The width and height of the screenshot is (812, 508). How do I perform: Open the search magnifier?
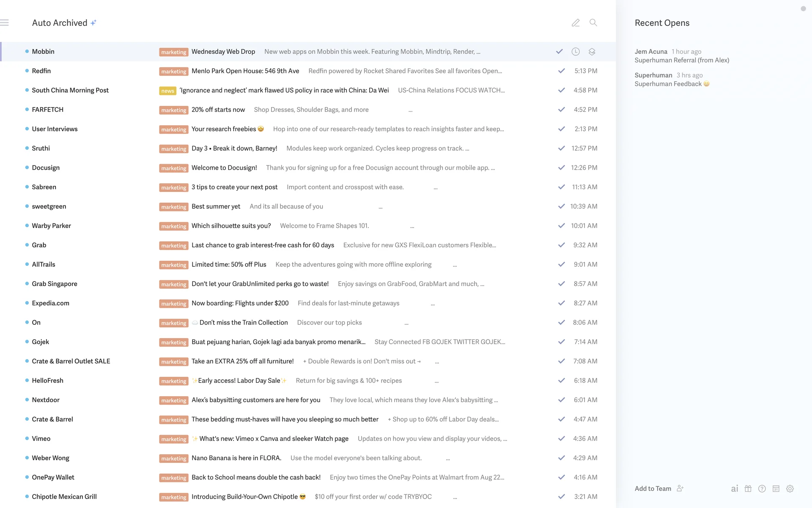click(x=593, y=23)
